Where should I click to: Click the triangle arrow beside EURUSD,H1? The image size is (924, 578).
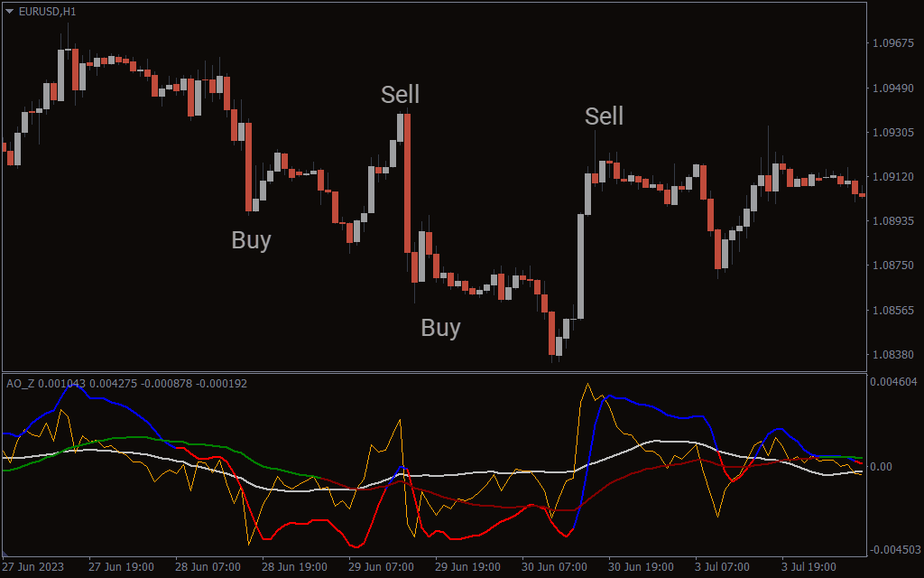pos(10,11)
